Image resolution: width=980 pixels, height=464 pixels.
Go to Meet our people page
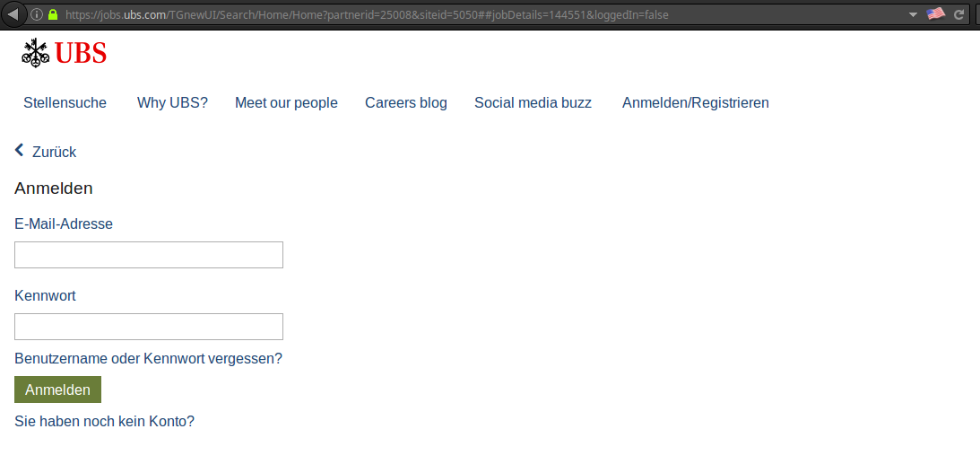(x=286, y=102)
